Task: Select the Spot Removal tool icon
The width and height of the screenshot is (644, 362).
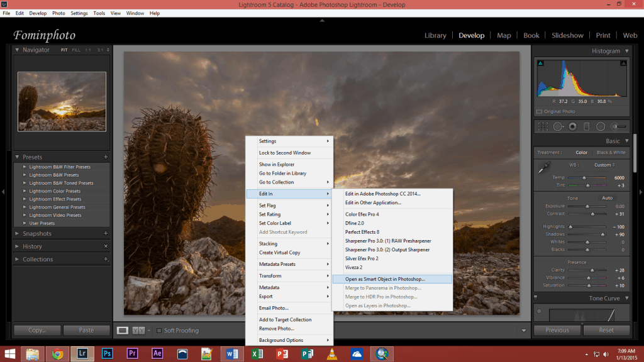Action: click(x=558, y=127)
